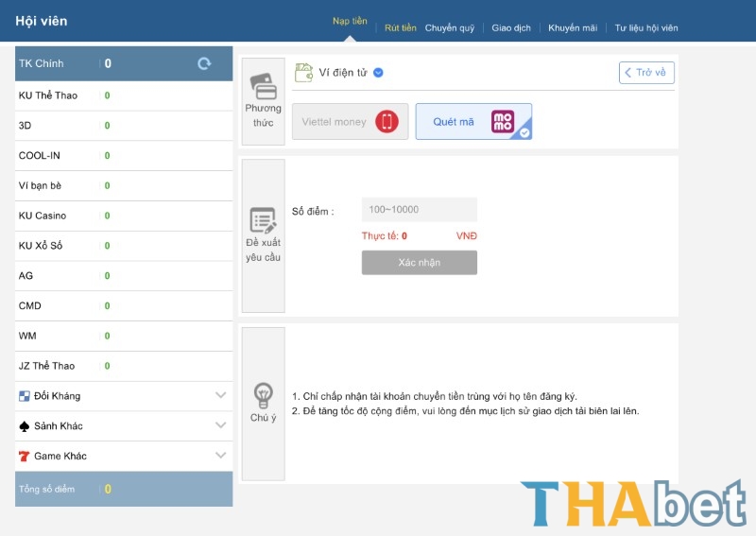Expand the Game Khác section
This screenshot has height=536, width=756.
tap(220, 455)
